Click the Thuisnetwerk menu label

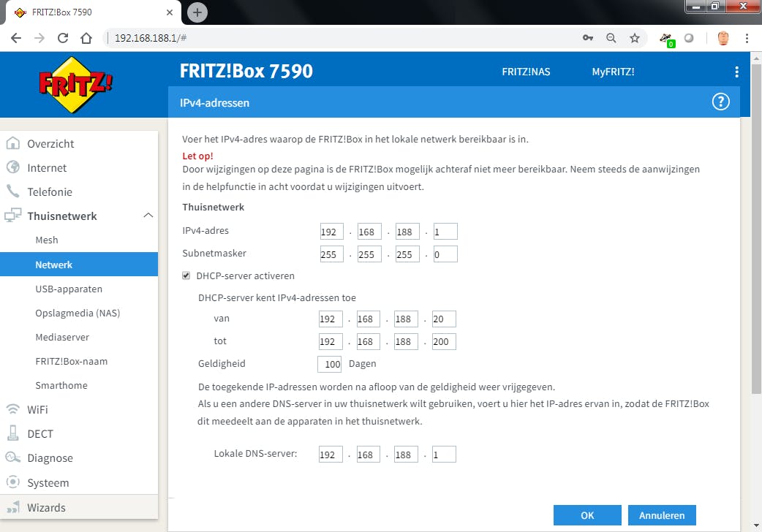pos(62,216)
